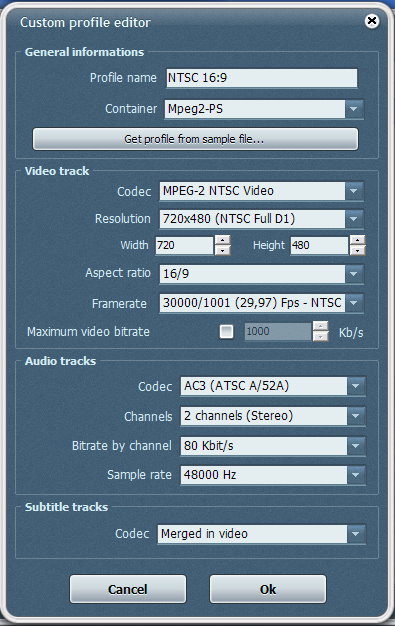The width and height of the screenshot is (395, 626).
Task: Close the Custom profile editor dialog
Action: pyautogui.click(x=372, y=21)
